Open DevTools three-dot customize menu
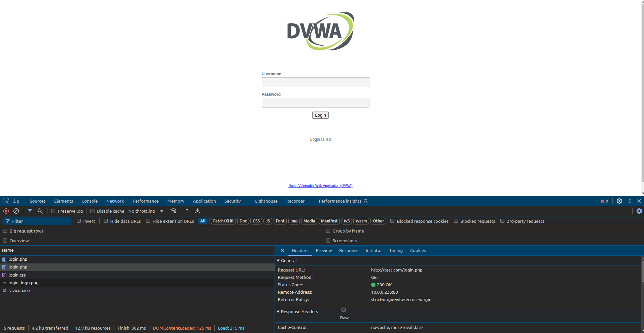Viewport: 644px width, 333px height. pos(630,201)
